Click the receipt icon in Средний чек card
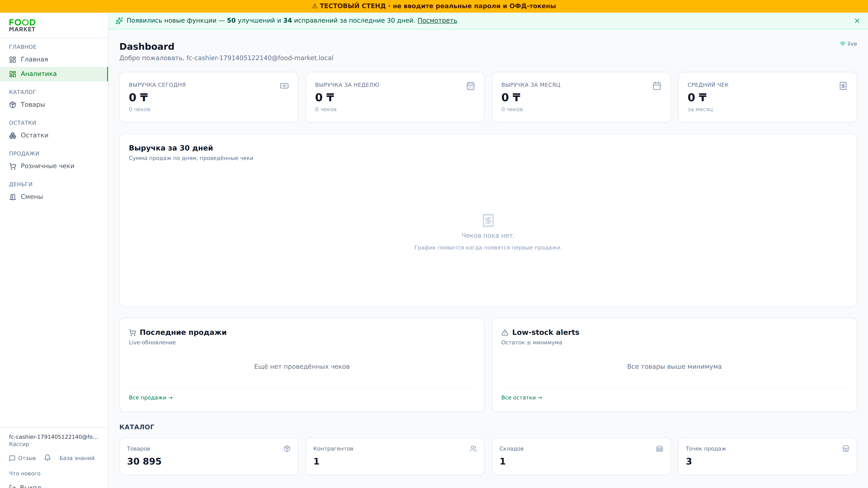 point(843,86)
